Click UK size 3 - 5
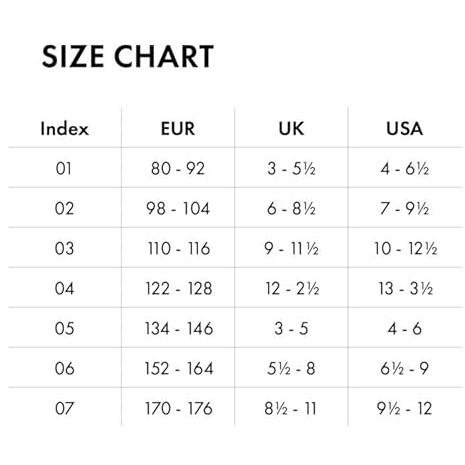465x465 pixels. coord(291,329)
